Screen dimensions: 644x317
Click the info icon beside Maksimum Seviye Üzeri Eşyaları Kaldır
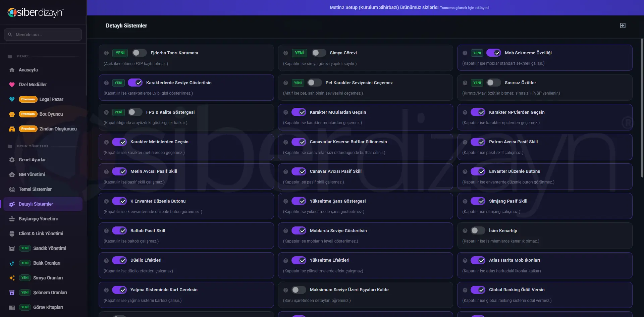[286, 290]
